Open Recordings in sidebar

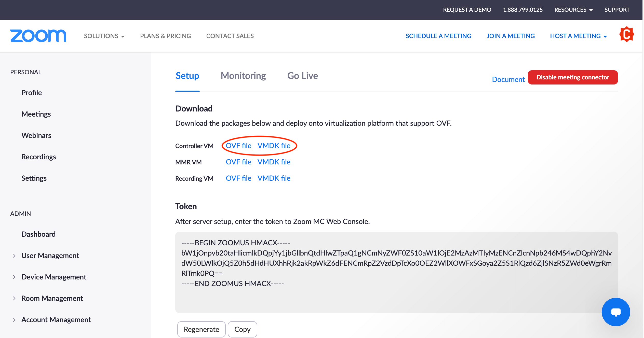point(39,157)
